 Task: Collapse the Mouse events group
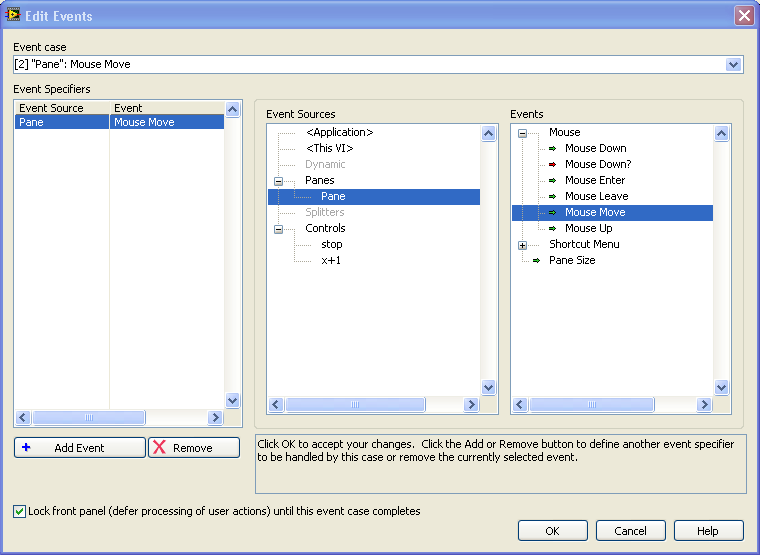522,133
